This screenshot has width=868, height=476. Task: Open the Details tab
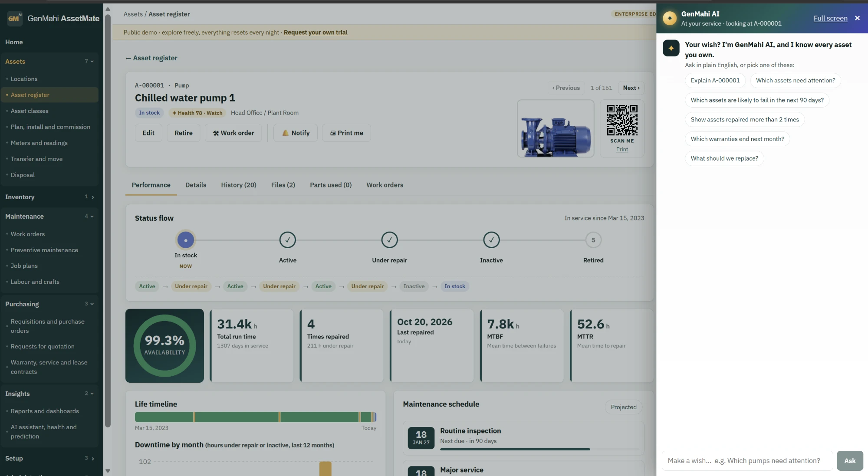tap(196, 185)
